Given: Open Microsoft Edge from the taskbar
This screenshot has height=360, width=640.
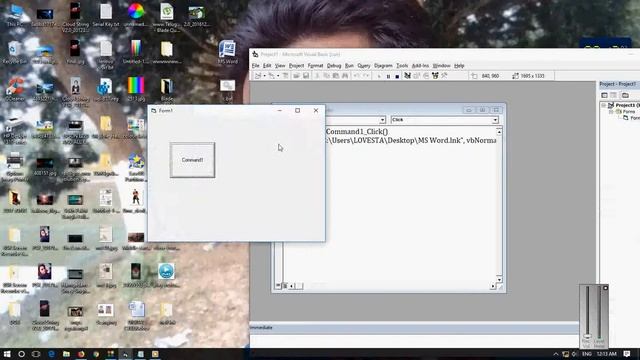Looking at the screenshot, I should [x=51, y=354].
